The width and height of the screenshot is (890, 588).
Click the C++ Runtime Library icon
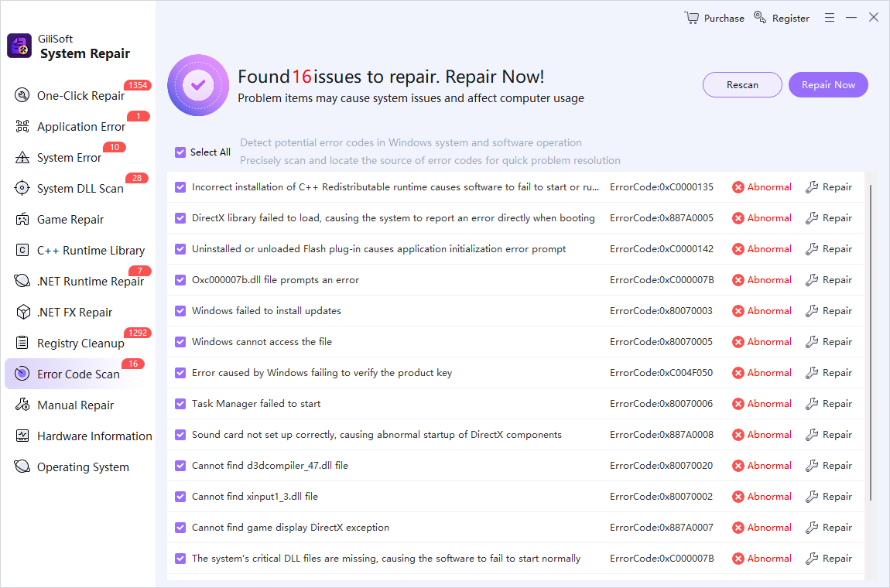click(22, 250)
